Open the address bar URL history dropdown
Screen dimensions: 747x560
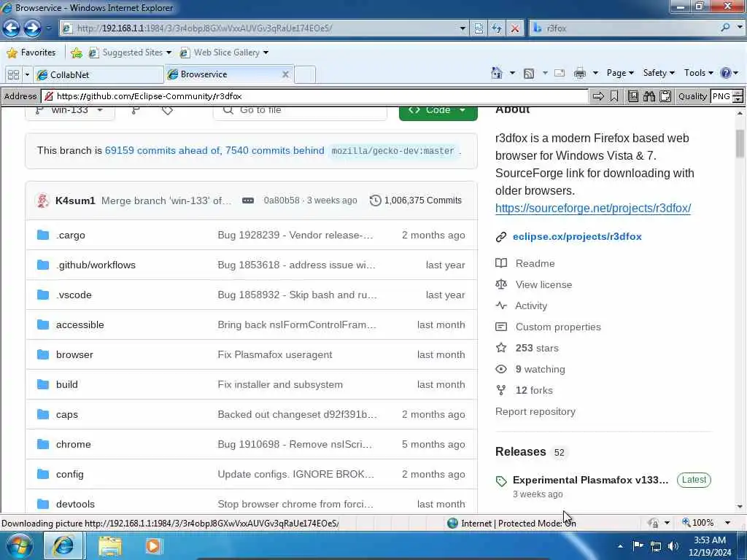tap(462, 28)
